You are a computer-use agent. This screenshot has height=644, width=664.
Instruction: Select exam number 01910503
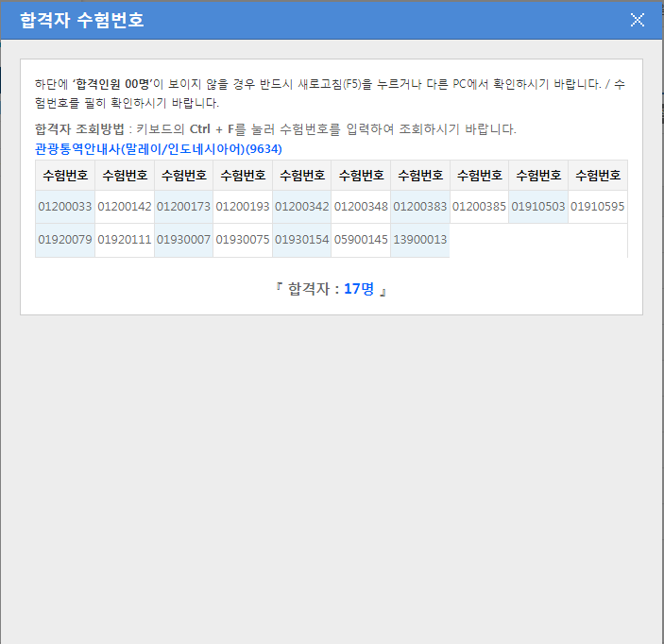click(538, 207)
